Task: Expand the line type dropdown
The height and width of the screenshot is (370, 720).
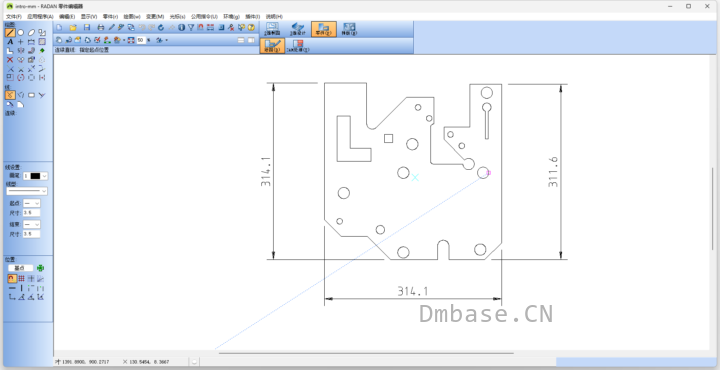Action: pos(27,191)
